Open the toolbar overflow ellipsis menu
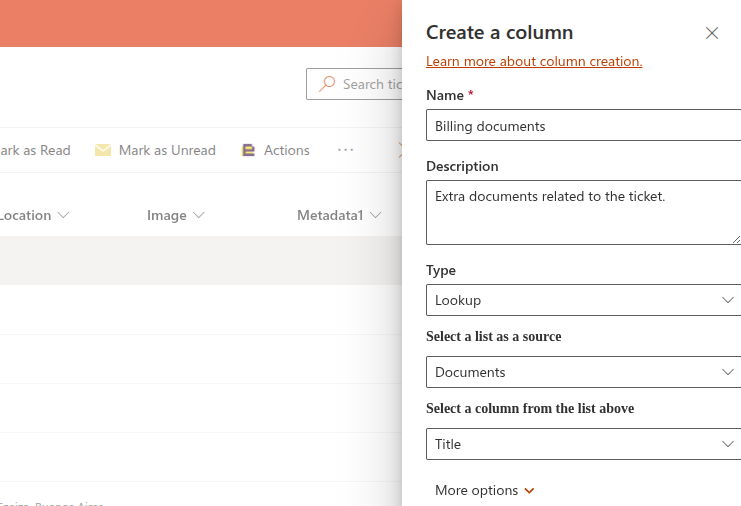Viewport: 741px width, 506px height. [x=345, y=150]
